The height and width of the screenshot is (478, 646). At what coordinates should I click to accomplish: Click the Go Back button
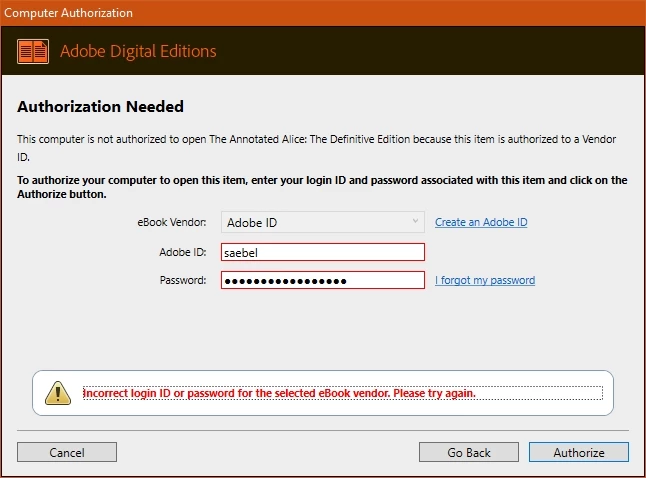(x=469, y=452)
